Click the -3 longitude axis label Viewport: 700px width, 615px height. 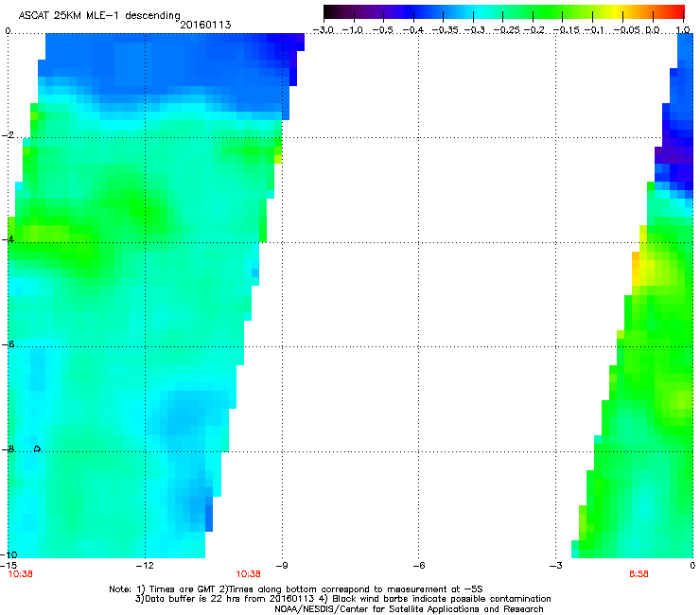coord(555,566)
